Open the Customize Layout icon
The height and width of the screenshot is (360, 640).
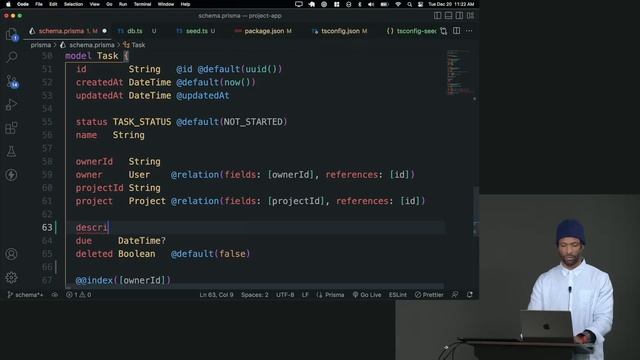pyautogui.click(x=470, y=16)
